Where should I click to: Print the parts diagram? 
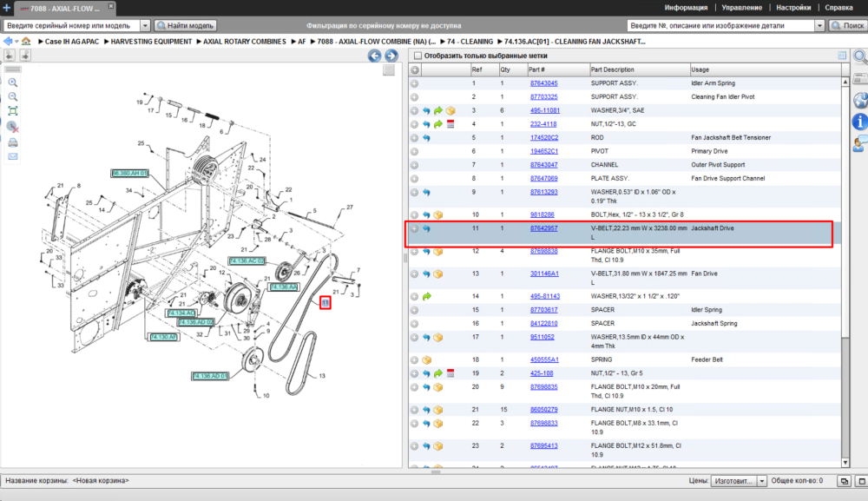[13, 142]
